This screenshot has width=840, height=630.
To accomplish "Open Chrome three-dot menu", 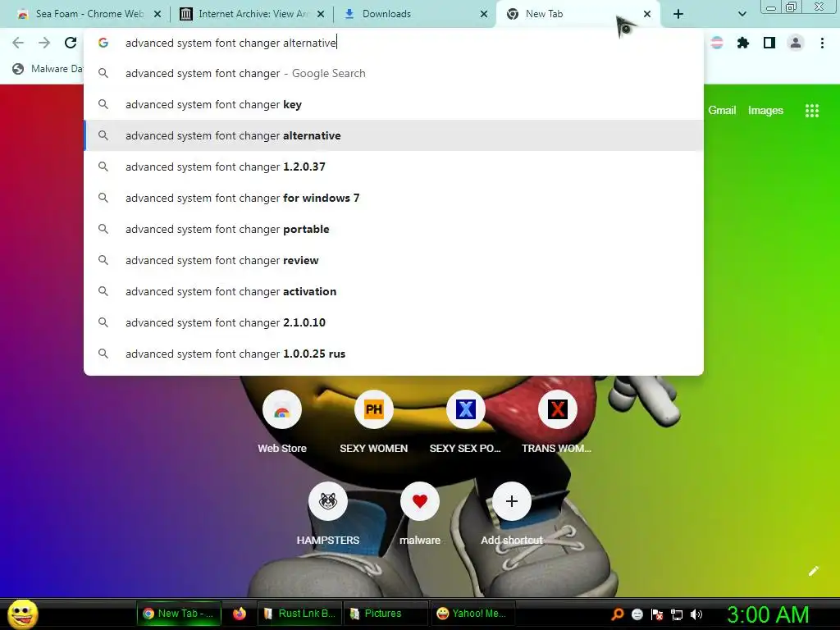I will click(822, 43).
